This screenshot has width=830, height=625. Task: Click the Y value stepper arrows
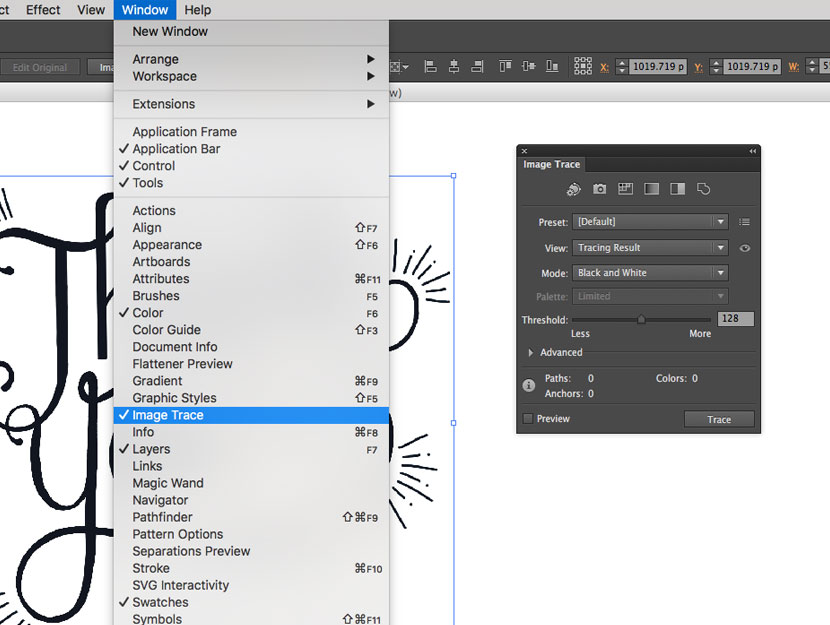pos(716,66)
